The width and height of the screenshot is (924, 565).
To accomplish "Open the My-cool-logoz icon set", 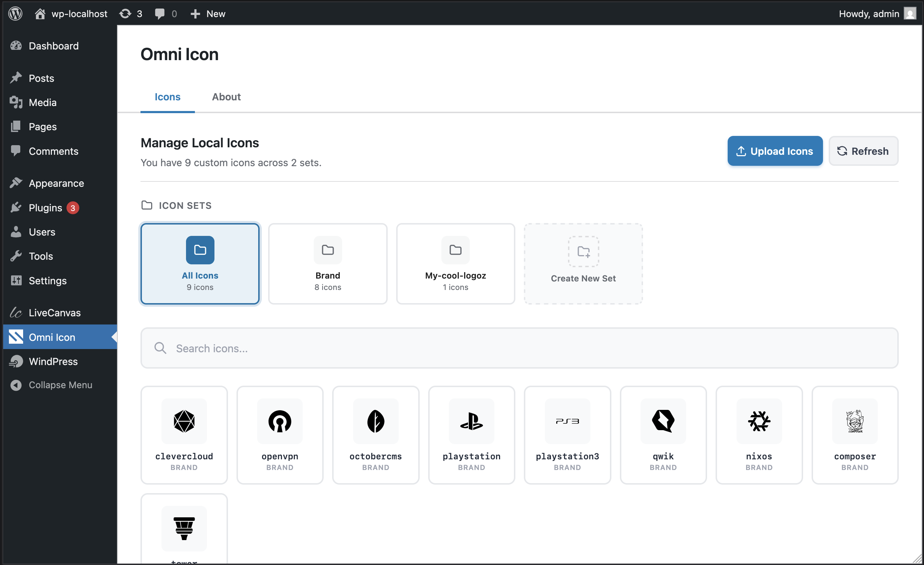I will point(455,264).
